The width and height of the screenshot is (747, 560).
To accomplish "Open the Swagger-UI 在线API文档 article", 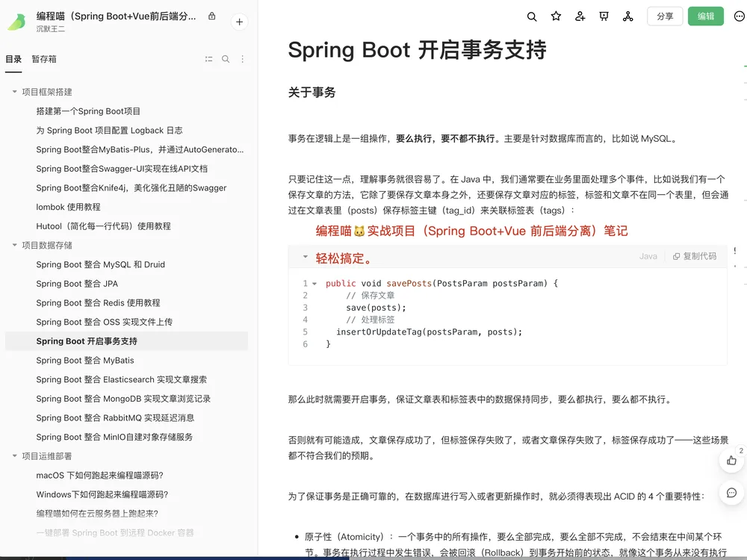I will click(122, 169).
